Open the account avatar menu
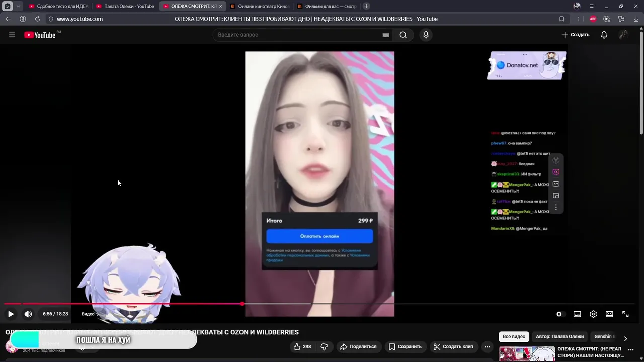Viewport: 644px width, 362px height. pyautogui.click(x=623, y=35)
